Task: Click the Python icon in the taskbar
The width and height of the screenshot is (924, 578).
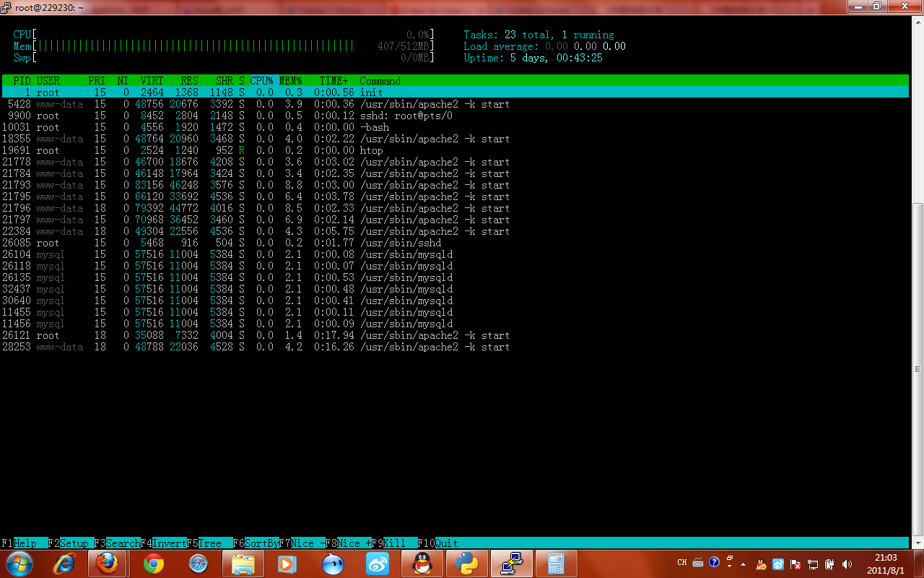Action: pos(467,563)
